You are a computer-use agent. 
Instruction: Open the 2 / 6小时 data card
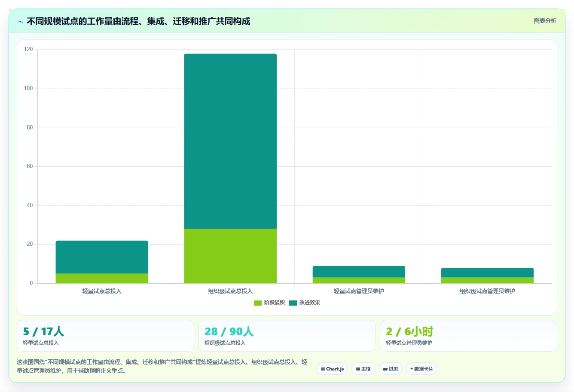tap(468, 336)
